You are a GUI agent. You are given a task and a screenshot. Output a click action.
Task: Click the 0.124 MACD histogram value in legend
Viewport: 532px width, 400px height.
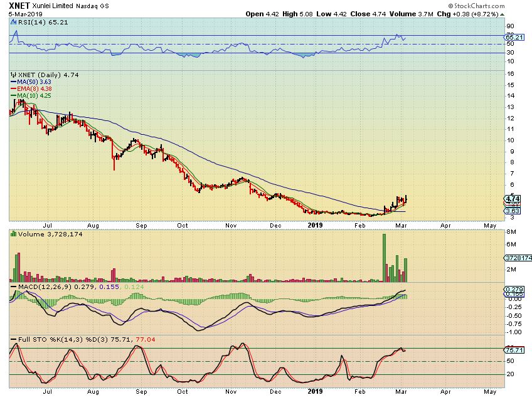point(134,287)
